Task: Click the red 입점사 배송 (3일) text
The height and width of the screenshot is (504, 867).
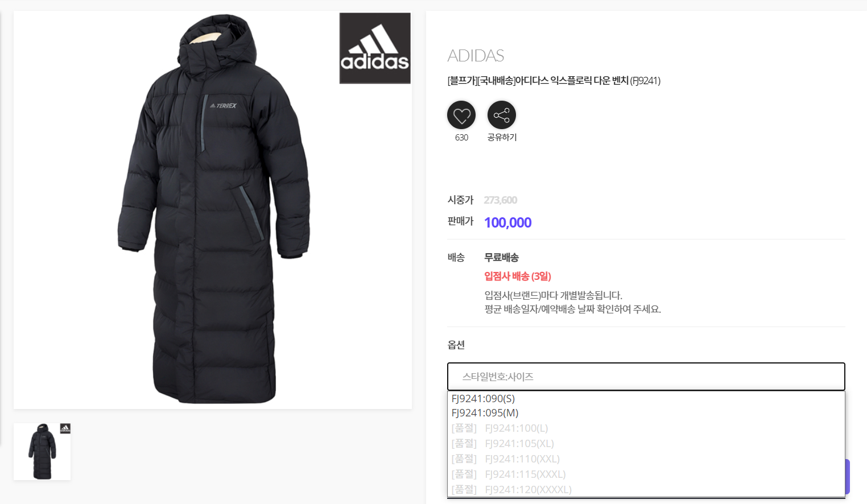Action: (518, 276)
